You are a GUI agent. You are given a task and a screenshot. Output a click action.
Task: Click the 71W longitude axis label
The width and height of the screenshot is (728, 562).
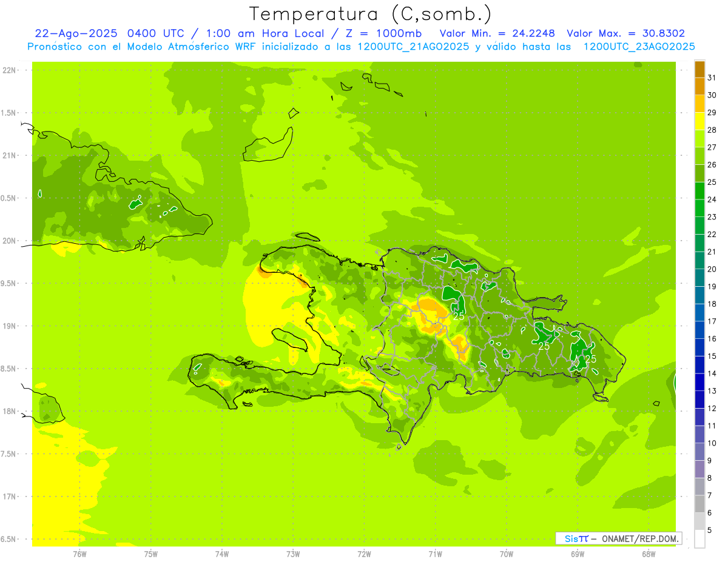point(435,554)
